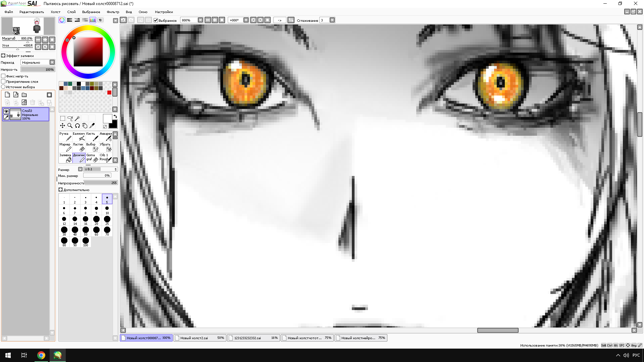Image resolution: width=644 pixels, height=362 pixels.
Task: Select the Magic Wand tool
Action: [x=77, y=118]
